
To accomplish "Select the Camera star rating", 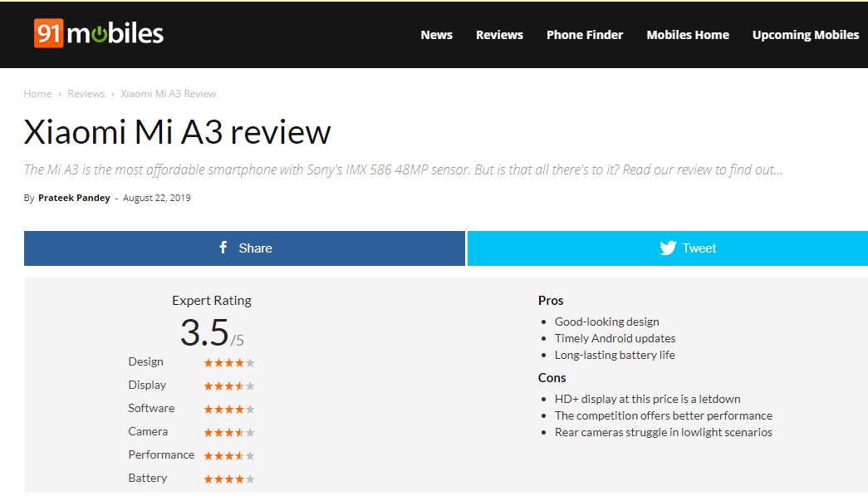I will pos(229,432).
